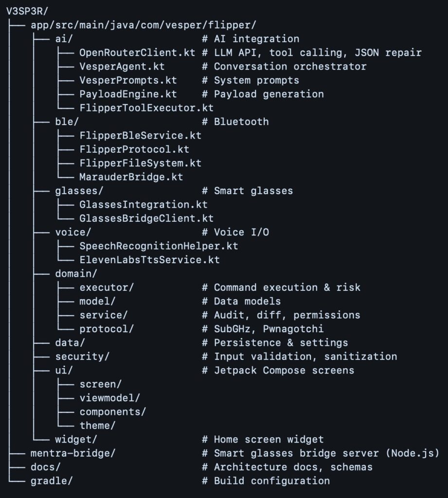The width and height of the screenshot is (448, 498).
Task: Click the executor/ subfolder
Action: 107,287
